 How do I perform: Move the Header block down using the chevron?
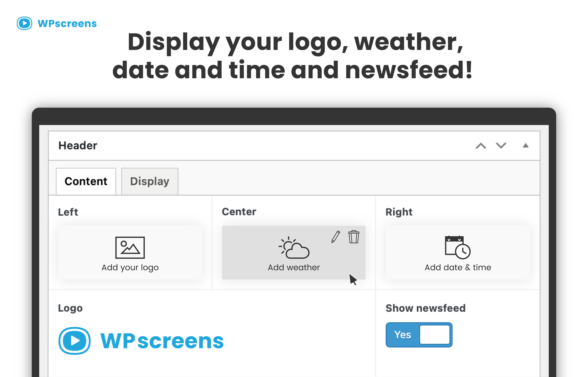tap(501, 145)
